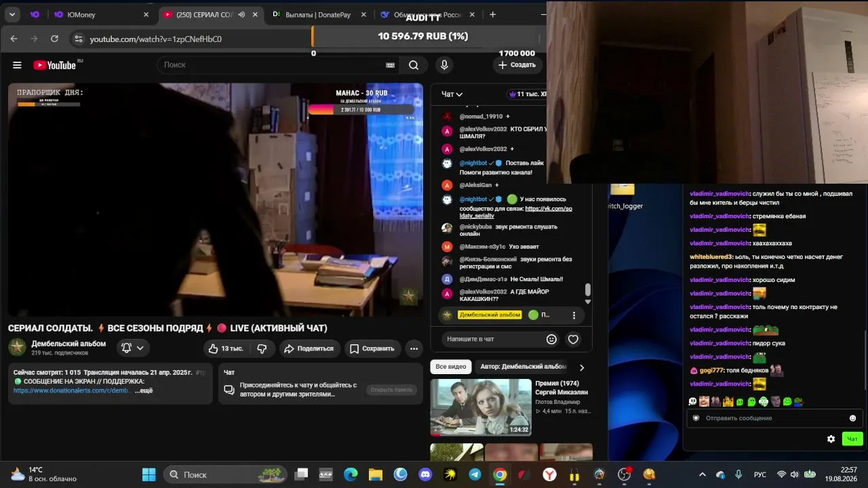The image size is (868, 488).
Task: Open Discord from the taskbar
Action: coord(425,474)
